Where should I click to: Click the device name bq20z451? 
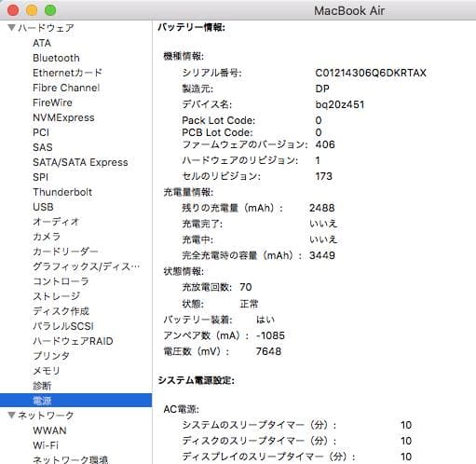point(340,104)
